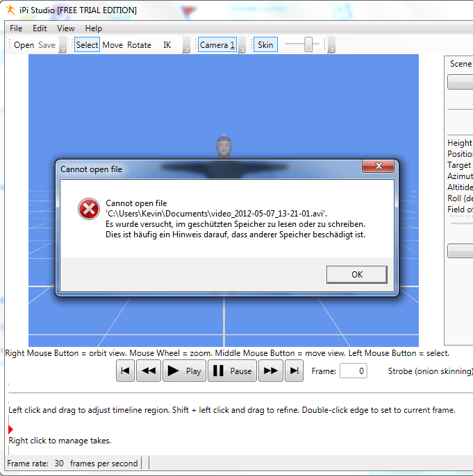Click the red timeline marker triangle
The width and height of the screenshot is (473, 476).
[10, 430]
